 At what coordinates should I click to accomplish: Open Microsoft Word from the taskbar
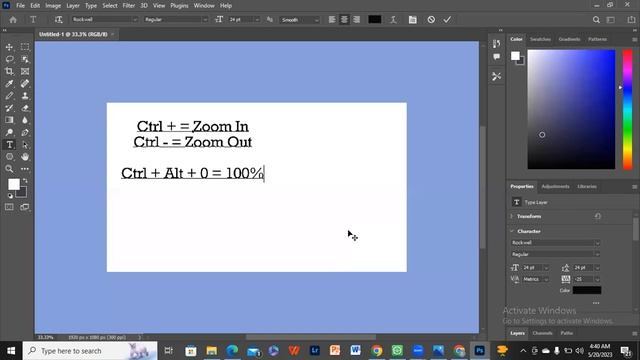click(356, 351)
